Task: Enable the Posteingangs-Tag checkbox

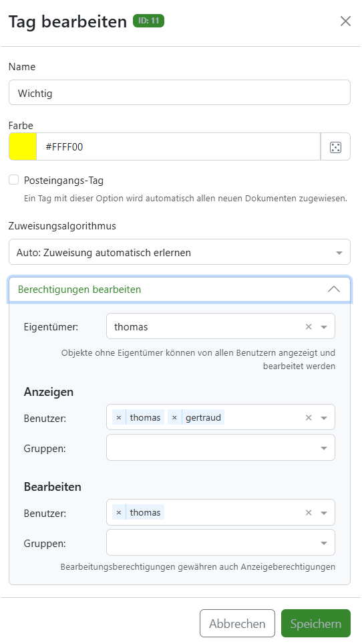Action: point(14,180)
